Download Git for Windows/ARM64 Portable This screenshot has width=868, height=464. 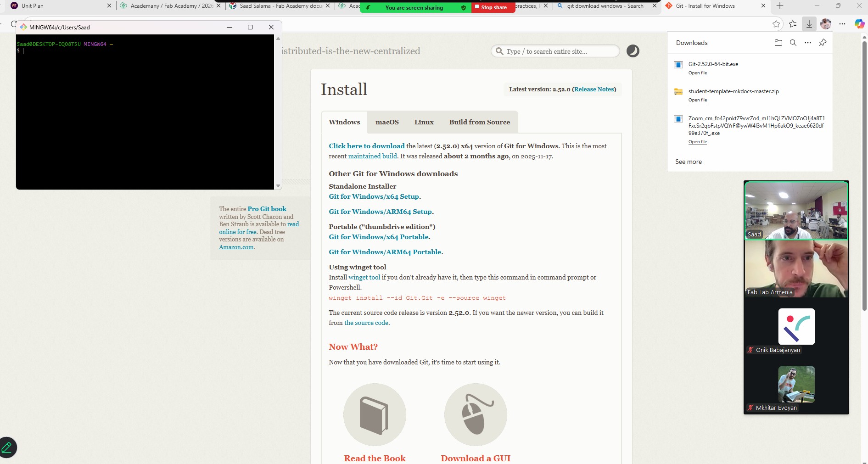[x=385, y=252]
